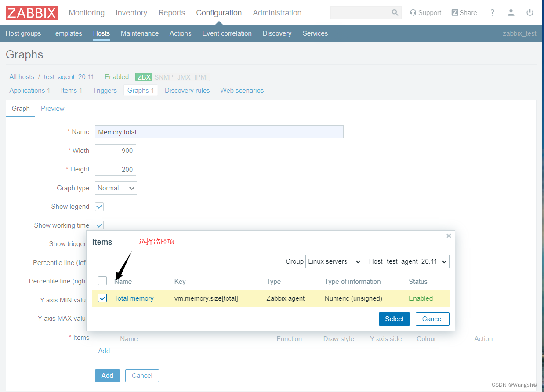
Task: Click the IPMI availability badge
Action: click(x=201, y=77)
